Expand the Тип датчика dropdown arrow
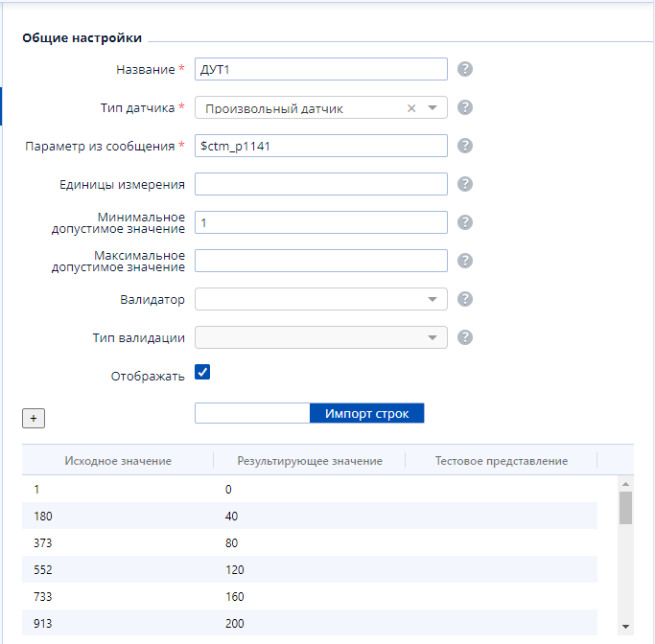Screen dimensions: 655x644 point(433,108)
